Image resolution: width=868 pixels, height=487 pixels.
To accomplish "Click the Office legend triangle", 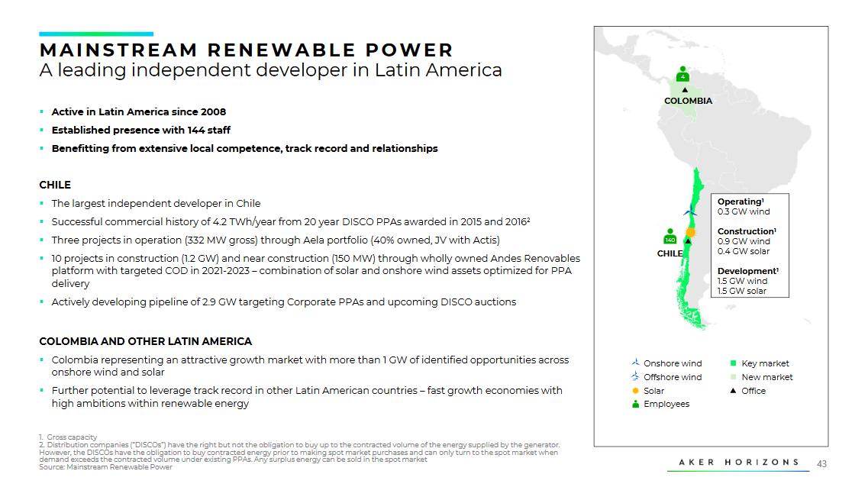I will [732, 391].
